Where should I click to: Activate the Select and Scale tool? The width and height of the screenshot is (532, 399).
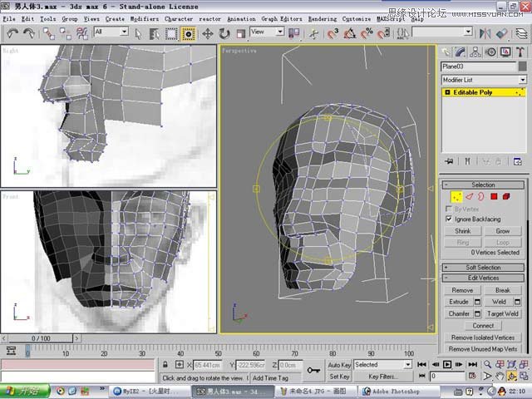[240, 33]
